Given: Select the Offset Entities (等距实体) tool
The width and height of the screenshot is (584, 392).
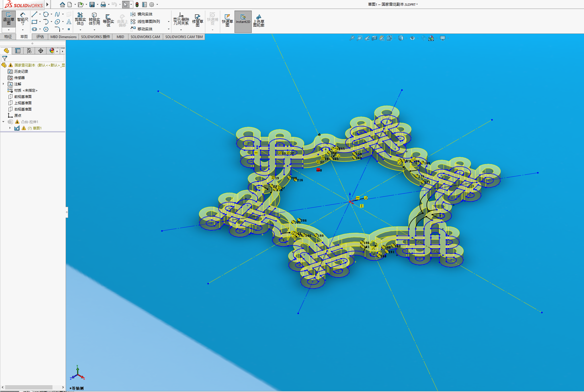Looking at the screenshot, I should tap(108, 20).
